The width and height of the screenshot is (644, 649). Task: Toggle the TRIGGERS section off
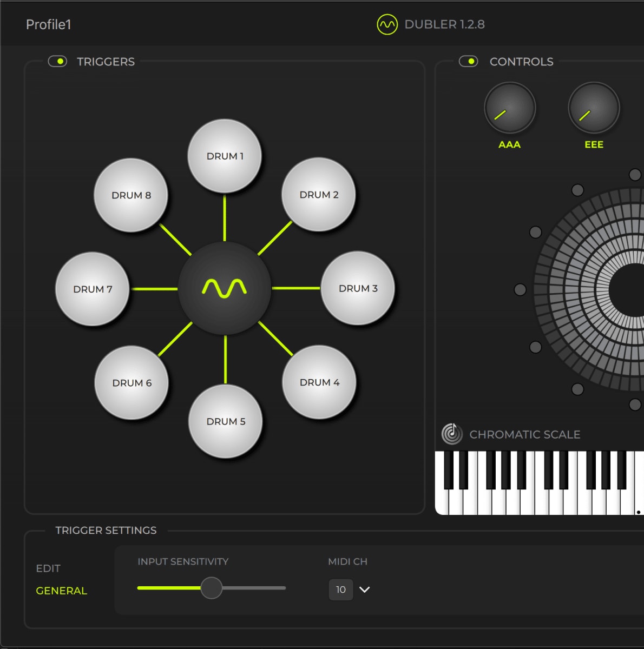pos(57,62)
